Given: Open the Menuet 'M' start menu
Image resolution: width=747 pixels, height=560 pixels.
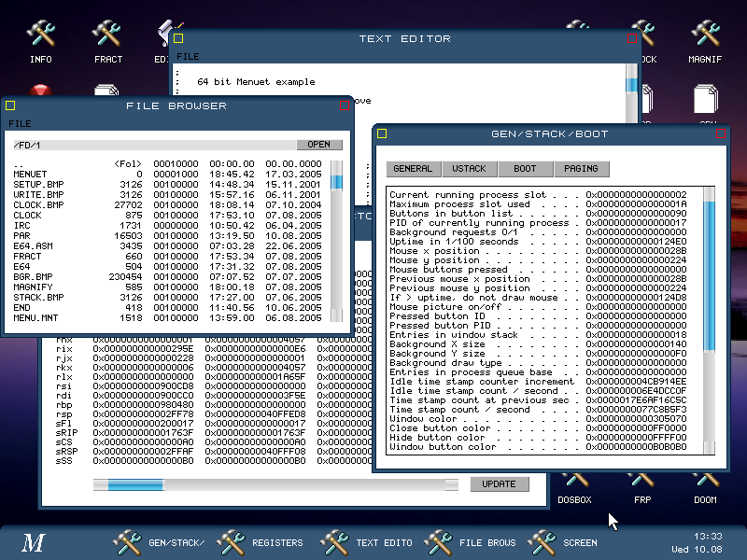Looking at the screenshot, I should tap(35, 542).
